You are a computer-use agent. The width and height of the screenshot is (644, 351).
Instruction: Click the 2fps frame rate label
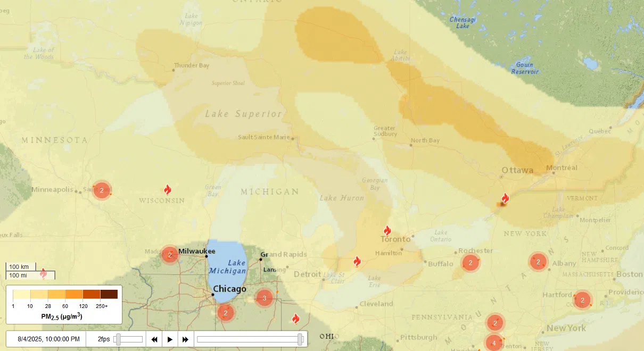coord(104,339)
